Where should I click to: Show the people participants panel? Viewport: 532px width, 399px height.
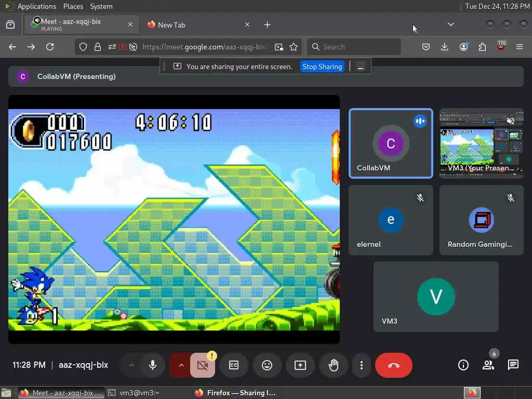click(x=488, y=365)
